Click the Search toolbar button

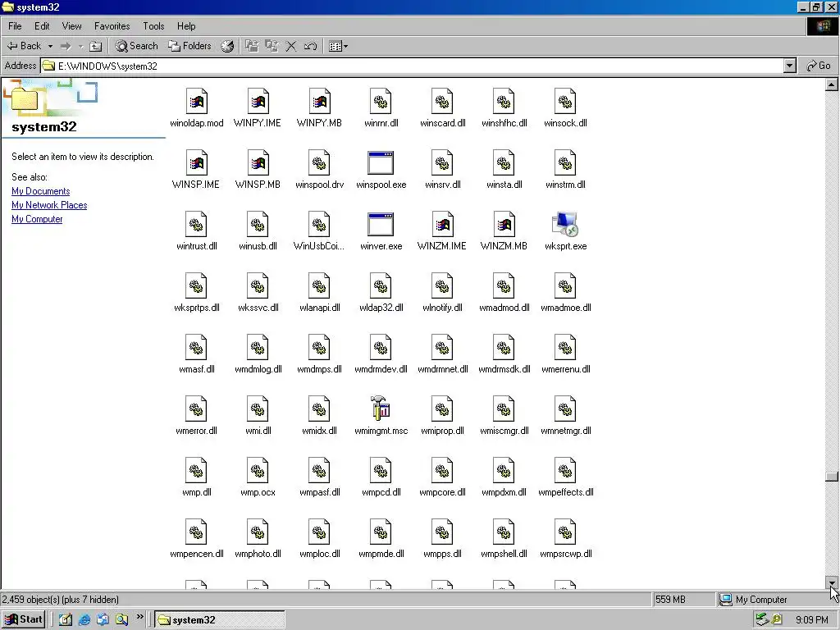point(137,46)
